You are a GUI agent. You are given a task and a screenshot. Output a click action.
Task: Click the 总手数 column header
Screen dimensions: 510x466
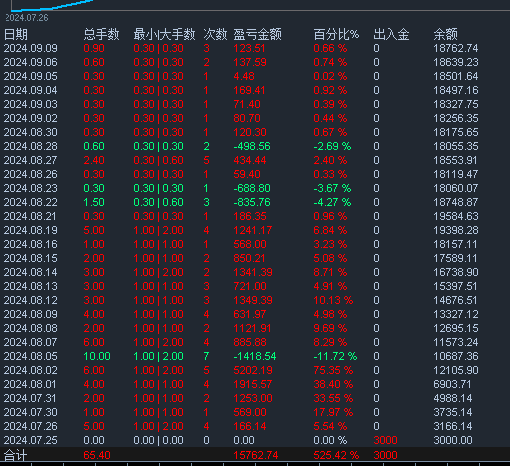101,34
